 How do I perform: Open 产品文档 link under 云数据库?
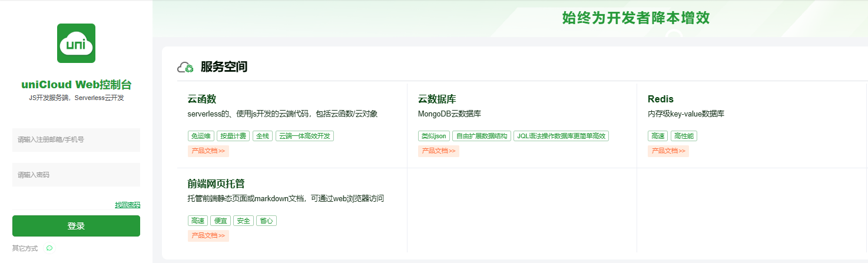point(439,151)
